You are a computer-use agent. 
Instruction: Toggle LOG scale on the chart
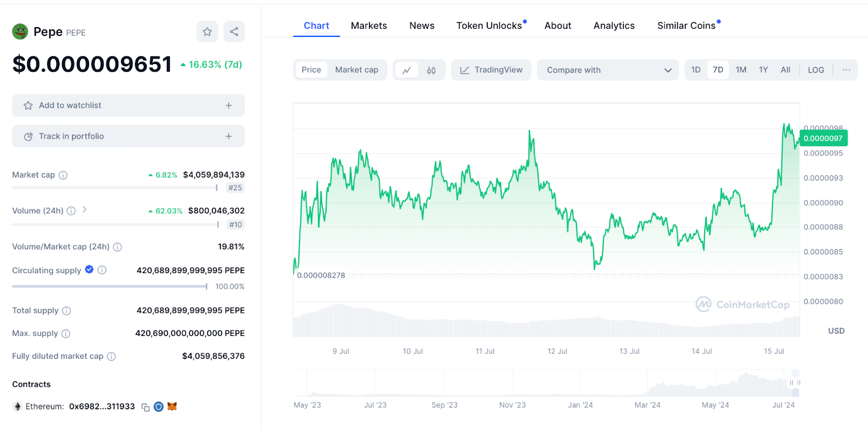(x=816, y=70)
